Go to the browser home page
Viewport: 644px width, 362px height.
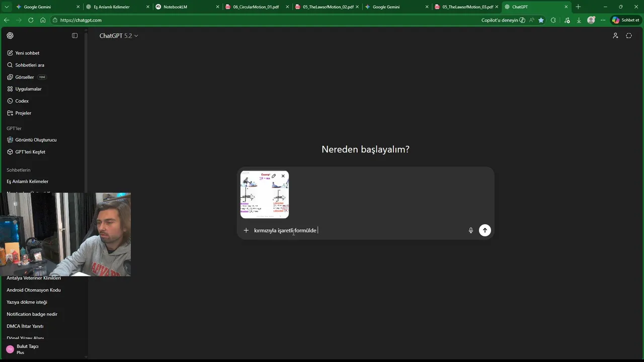(x=43, y=20)
